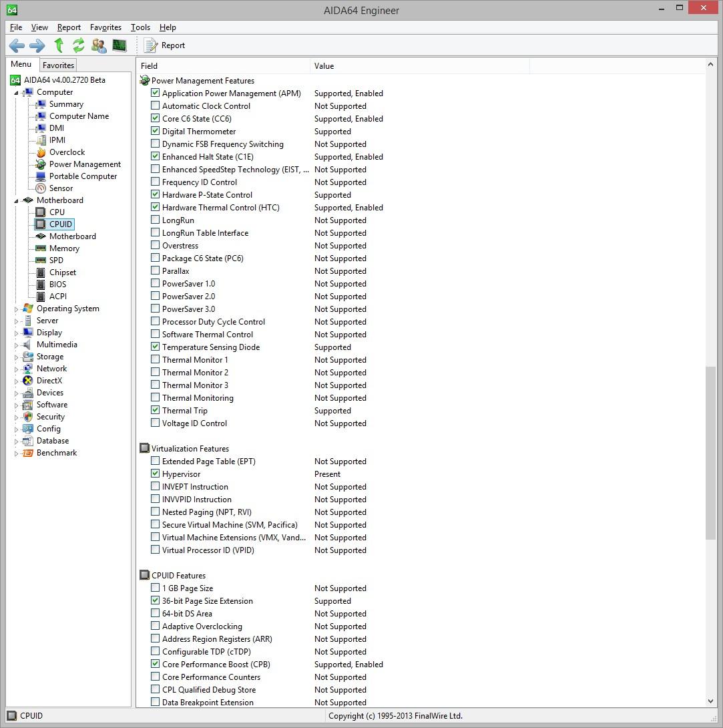
Task: Expand the Display tree node
Action: pos(16,333)
